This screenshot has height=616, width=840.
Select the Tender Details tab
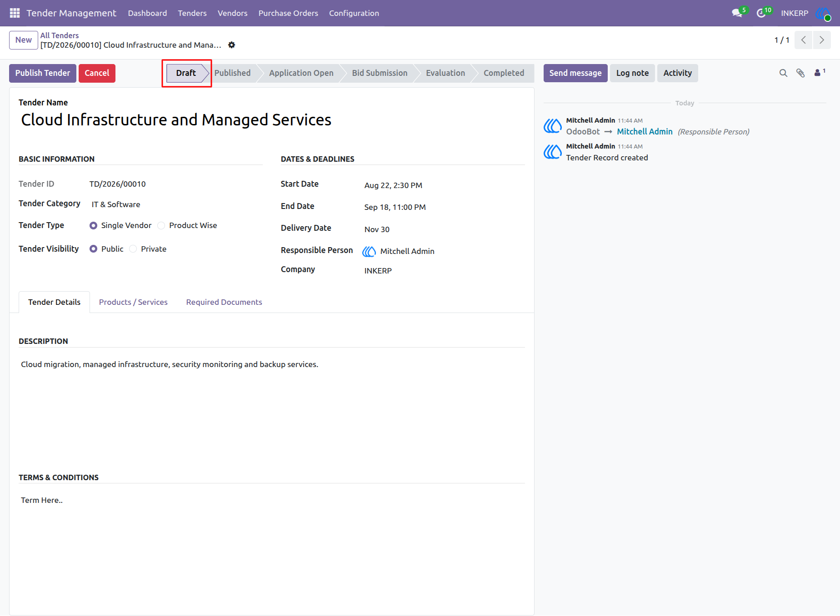(x=54, y=302)
